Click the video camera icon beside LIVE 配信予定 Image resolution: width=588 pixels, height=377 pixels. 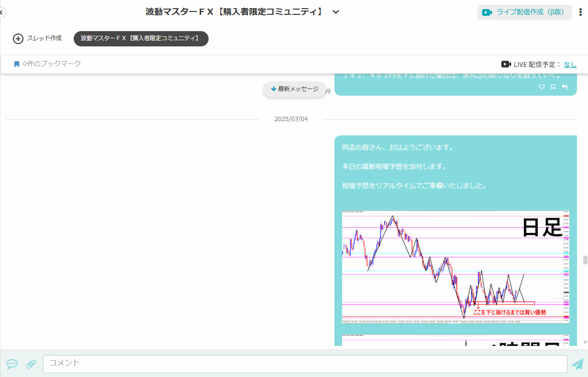pyautogui.click(x=506, y=64)
